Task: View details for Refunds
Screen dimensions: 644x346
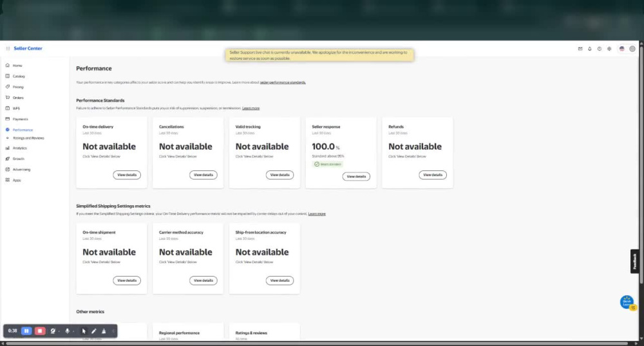Action: 433,175
